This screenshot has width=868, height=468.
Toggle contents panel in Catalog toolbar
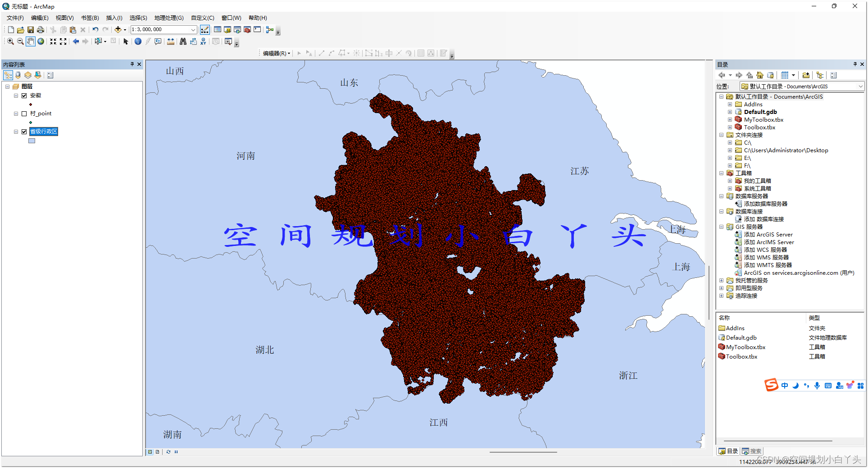point(820,75)
